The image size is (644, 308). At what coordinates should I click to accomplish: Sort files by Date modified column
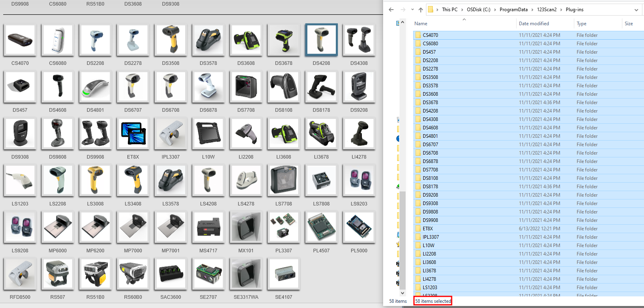click(534, 24)
